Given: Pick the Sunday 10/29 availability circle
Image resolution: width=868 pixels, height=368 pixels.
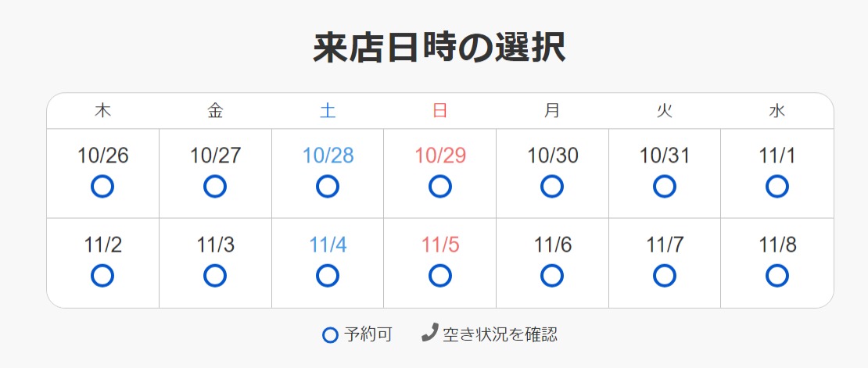Looking at the screenshot, I should pos(440,187).
